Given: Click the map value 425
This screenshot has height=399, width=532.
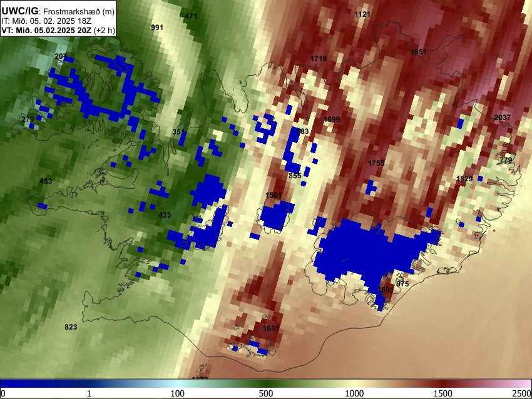Looking at the screenshot, I should (165, 215).
